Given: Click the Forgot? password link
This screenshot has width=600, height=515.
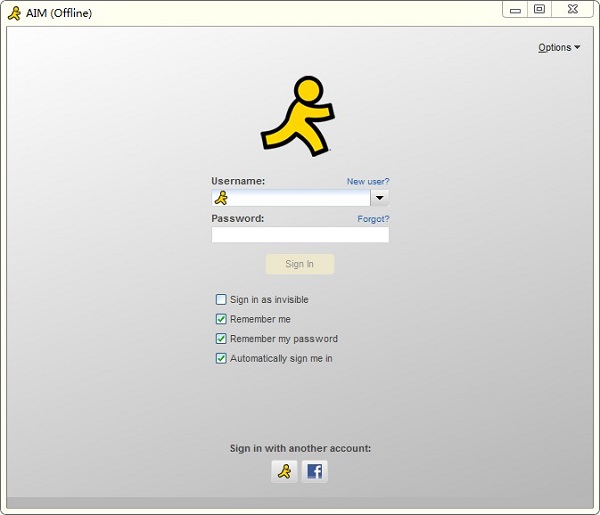Looking at the screenshot, I should point(373,219).
